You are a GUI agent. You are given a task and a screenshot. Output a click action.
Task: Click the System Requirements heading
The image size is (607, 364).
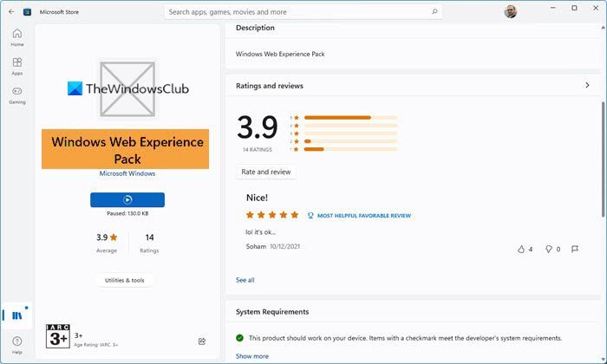(x=272, y=312)
